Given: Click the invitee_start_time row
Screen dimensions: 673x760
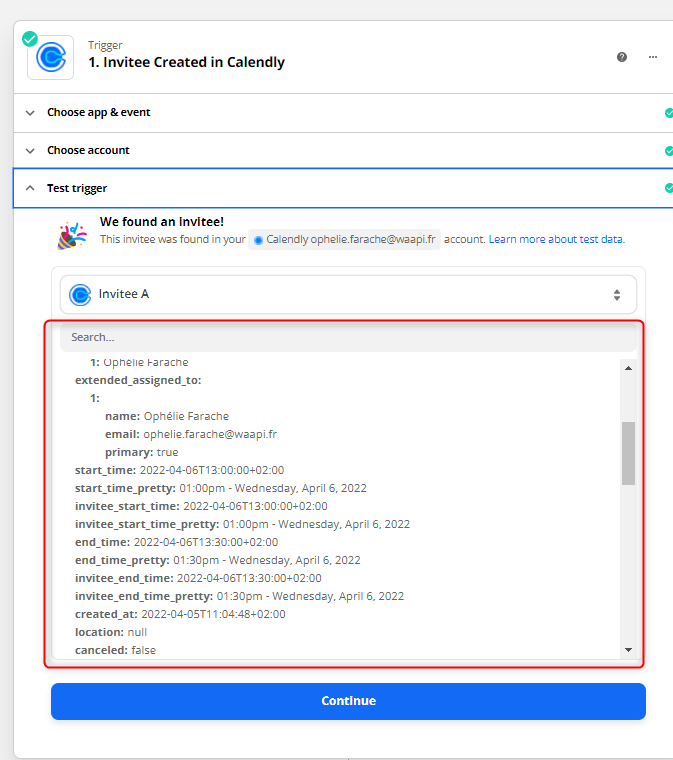Looking at the screenshot, I should [201, 506].
